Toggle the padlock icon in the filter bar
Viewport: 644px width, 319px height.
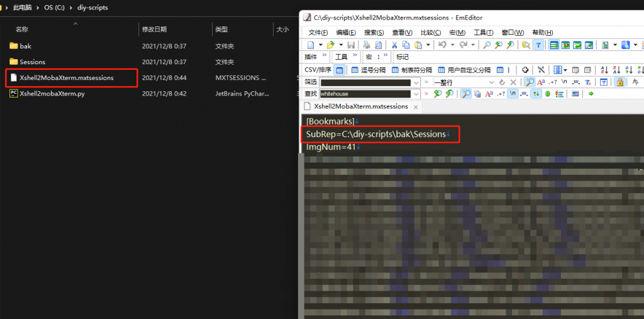point(619,82)
